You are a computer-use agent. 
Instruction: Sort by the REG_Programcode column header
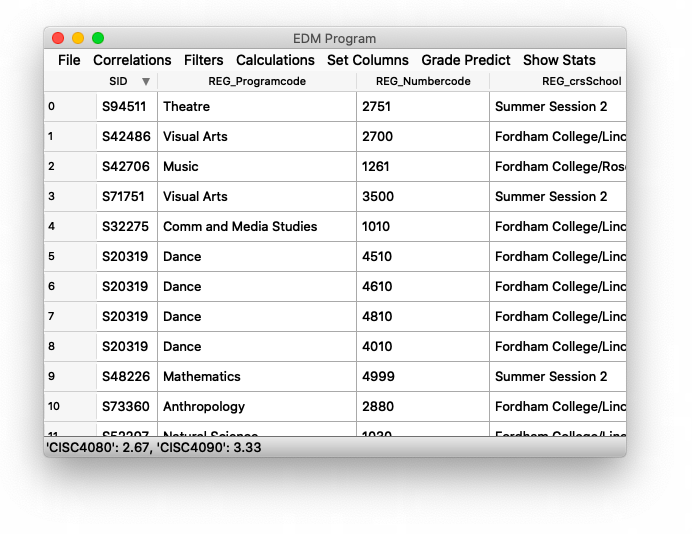click(x=256, y=81)
